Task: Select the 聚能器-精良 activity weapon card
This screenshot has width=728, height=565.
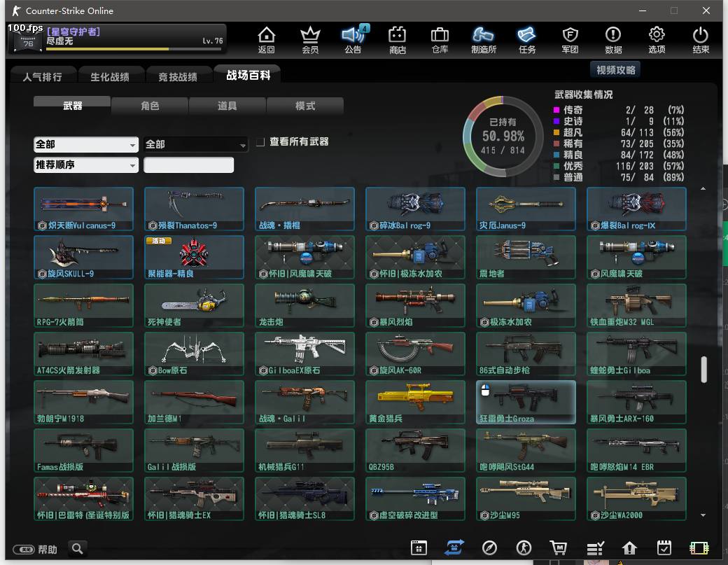Action: click(x=194, y=257)
